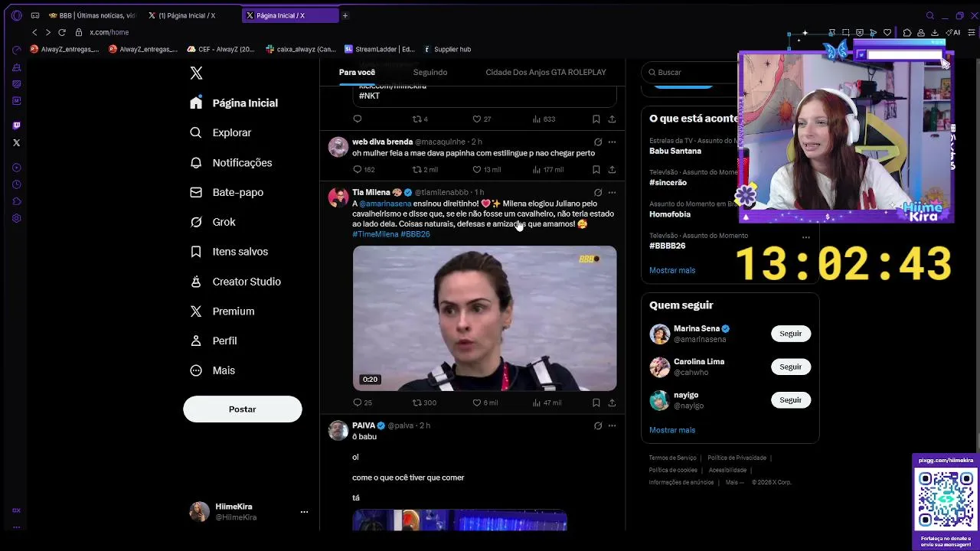Open Grok from the sidebar
The height and width of the screenshot is (551, 980).
point(213,222)
